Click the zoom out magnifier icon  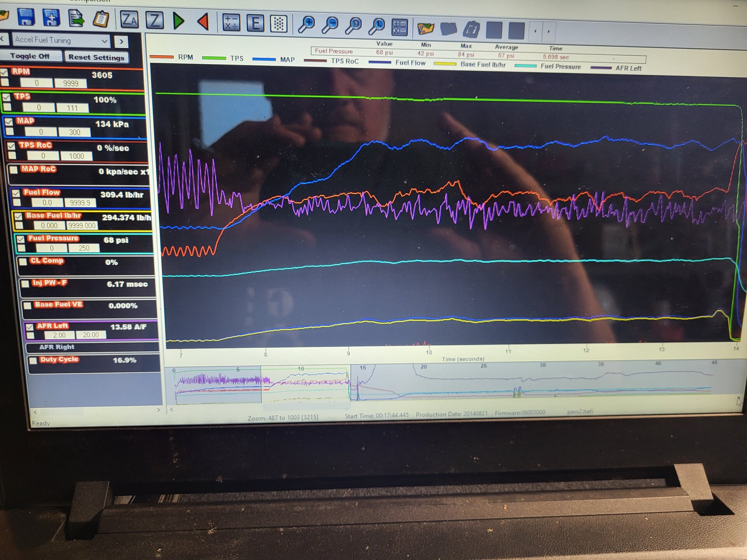pos(330,25)
